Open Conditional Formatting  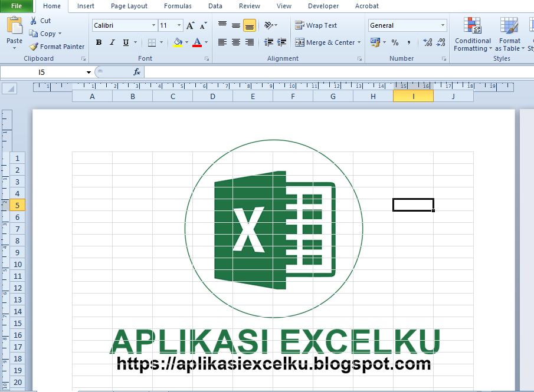[473, 35]
